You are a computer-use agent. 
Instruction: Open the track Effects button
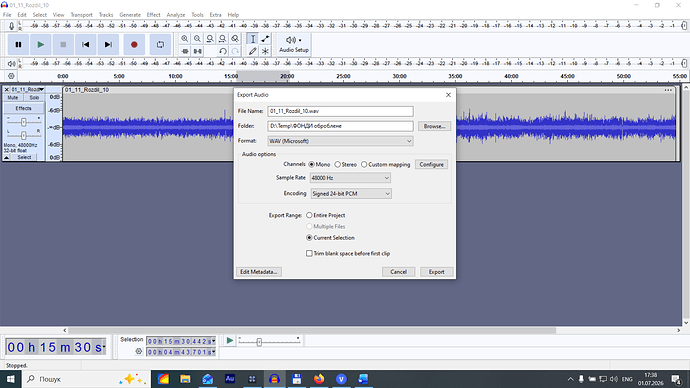click(x=24, y=108)
